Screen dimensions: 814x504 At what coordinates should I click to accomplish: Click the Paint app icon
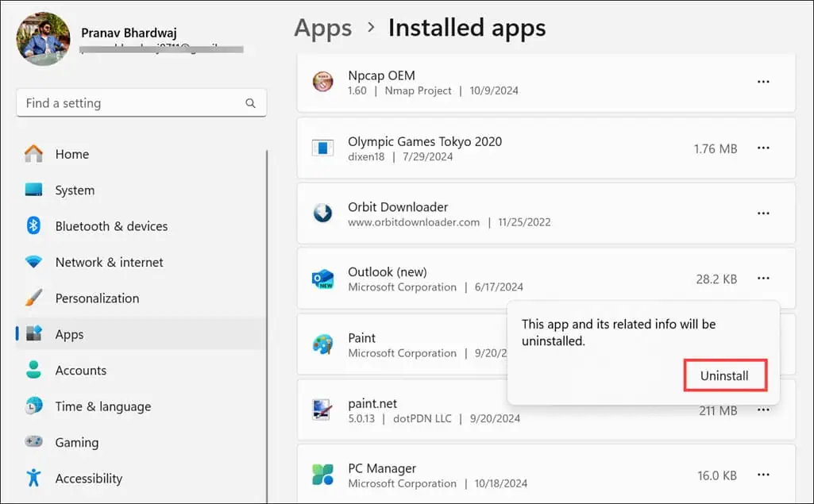pos(322,344)
